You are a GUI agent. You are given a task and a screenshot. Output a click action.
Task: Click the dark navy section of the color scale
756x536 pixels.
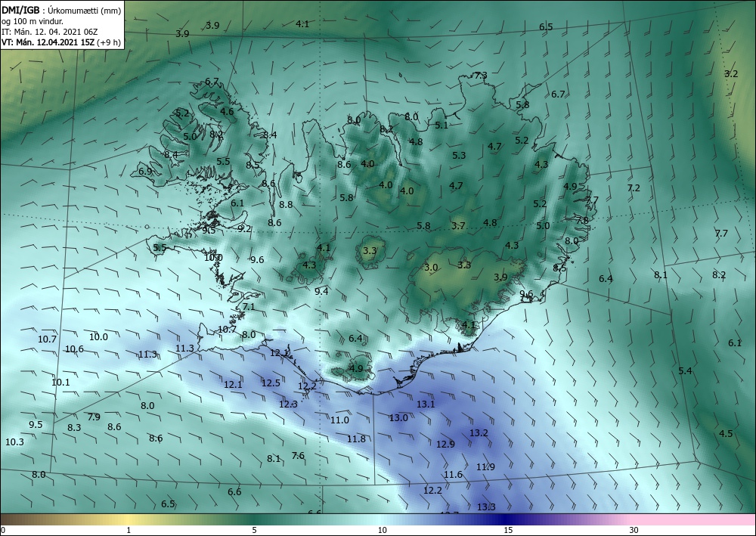(x=507, y=519)
